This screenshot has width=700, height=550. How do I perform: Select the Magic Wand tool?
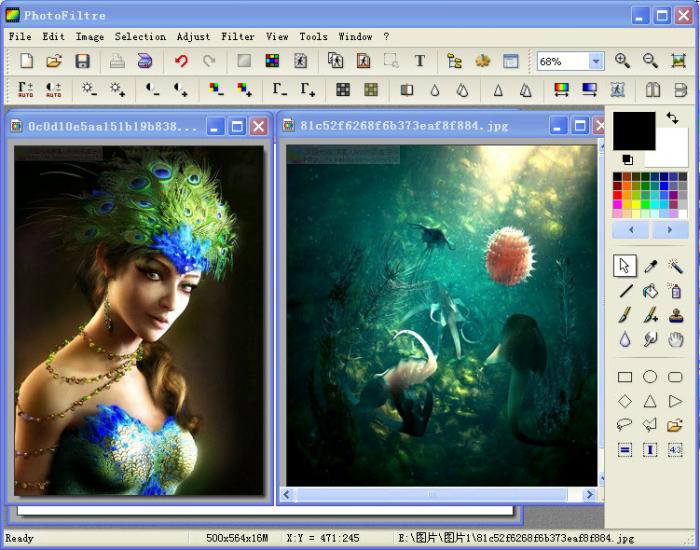tap(675, 267)
